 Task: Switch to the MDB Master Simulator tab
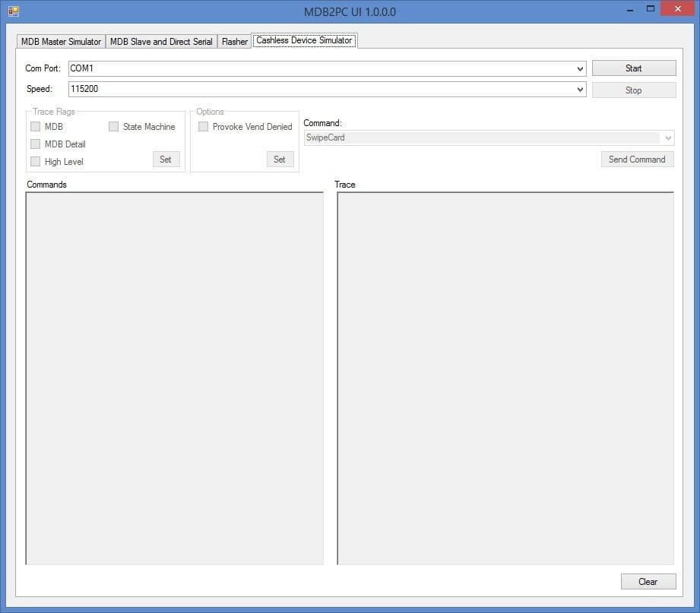click(x=60, y=42)
